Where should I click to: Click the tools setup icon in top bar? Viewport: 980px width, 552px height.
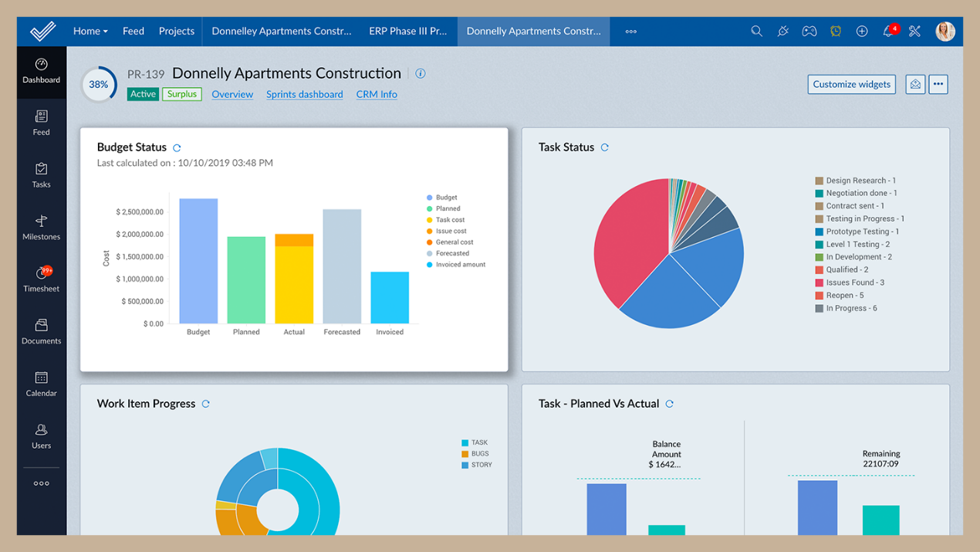[914, 32]
